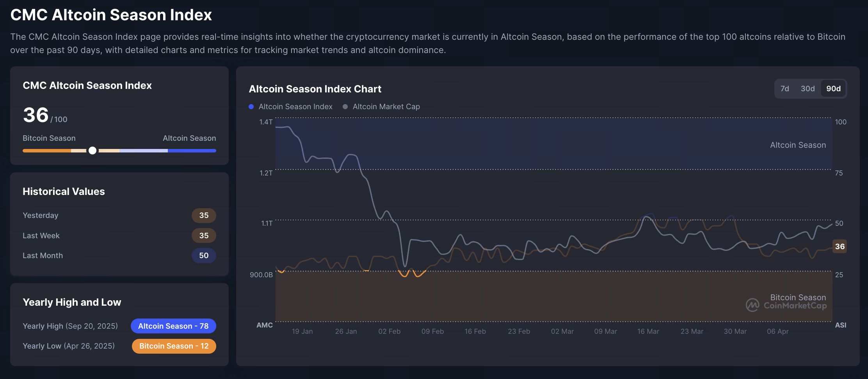
Task: Click the 06 Apr date axis marker
Action: click(x=777, y=331)
